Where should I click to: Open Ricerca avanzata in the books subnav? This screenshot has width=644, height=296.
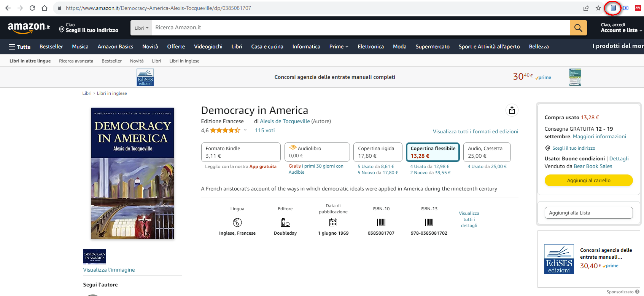(76, 61)
